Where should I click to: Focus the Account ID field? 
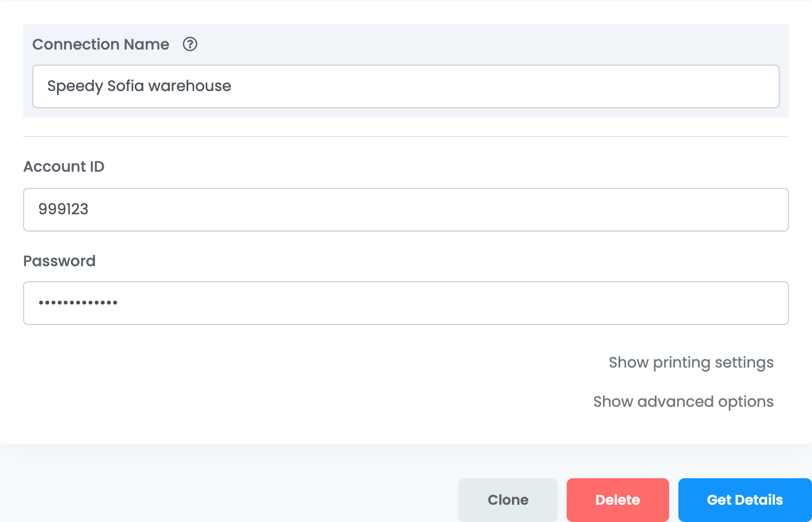406,210
